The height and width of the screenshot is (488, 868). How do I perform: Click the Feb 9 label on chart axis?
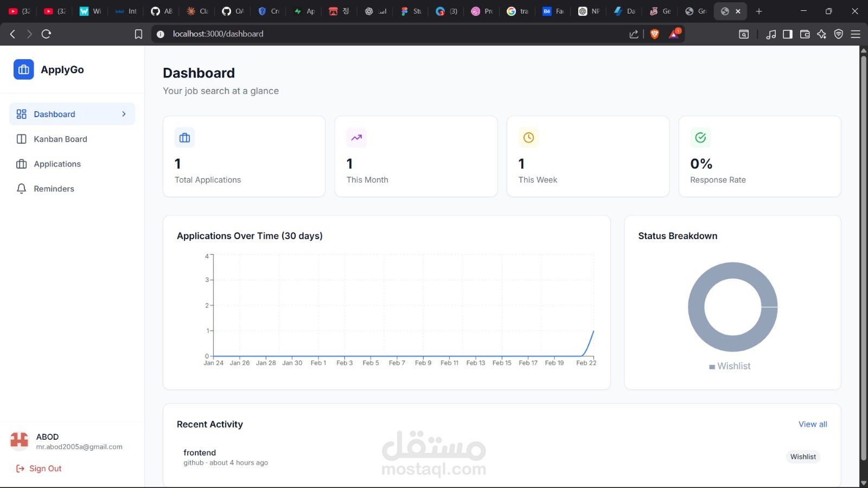[423, 363]
